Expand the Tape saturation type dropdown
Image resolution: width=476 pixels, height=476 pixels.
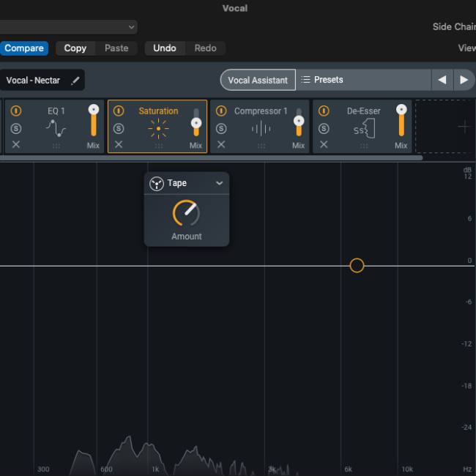click(219, 184)
